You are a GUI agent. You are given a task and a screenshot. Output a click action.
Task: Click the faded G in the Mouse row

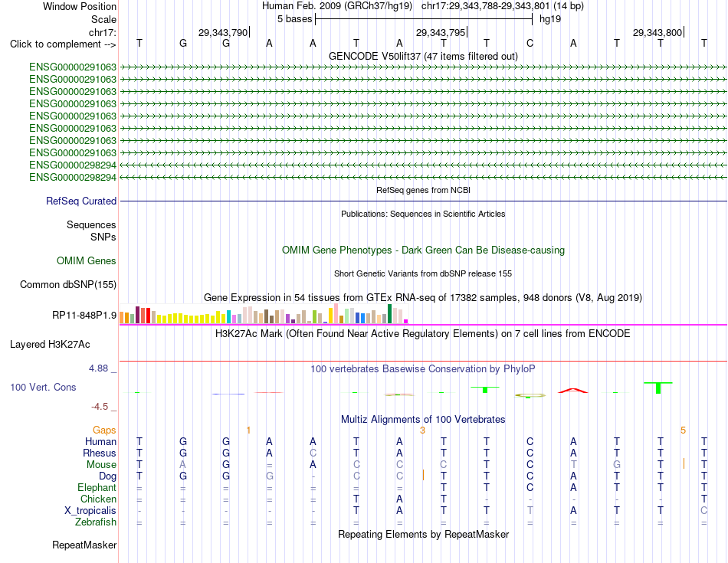617,465
